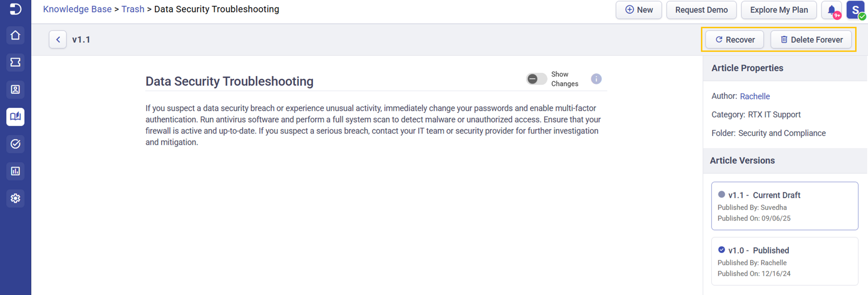Viewport: 868px width, 295px height.
Task: Open the Contacts icon in sidebar
Action: pos(15,90)
